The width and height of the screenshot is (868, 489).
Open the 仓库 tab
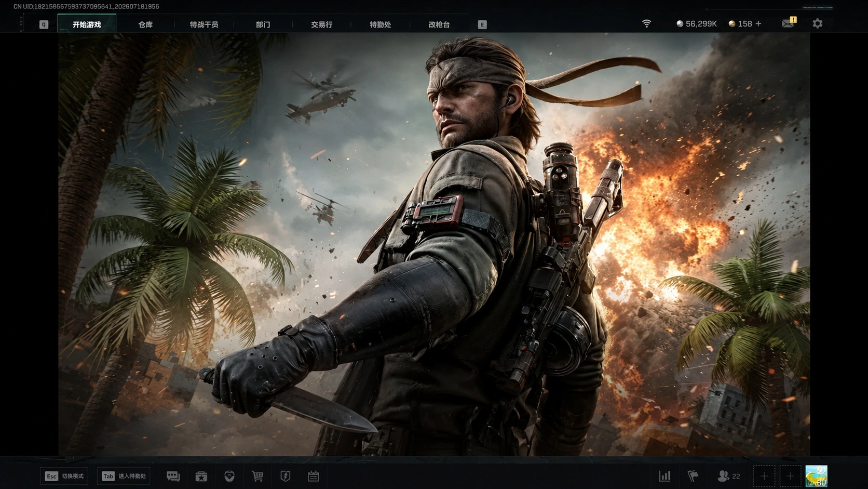point(145,24)
